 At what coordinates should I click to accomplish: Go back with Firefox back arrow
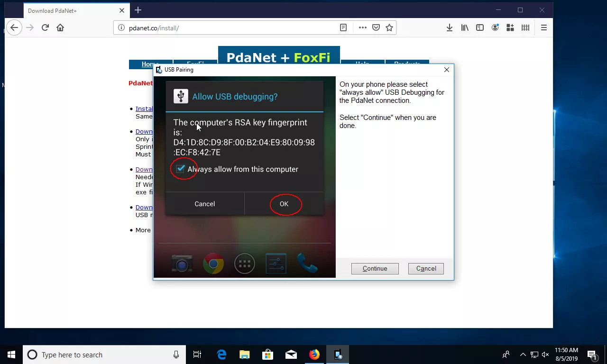(14, 27)
